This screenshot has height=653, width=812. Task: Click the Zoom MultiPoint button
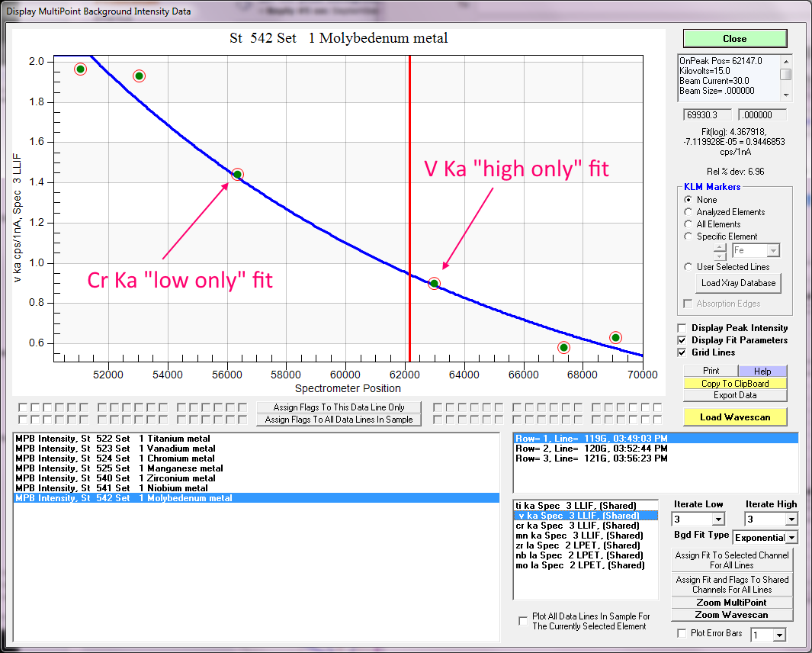(732, 603)
